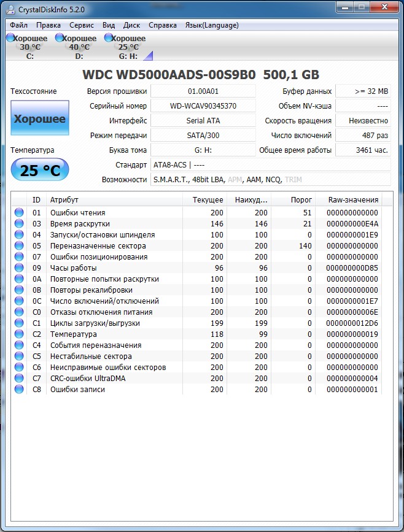Click status orb of C2 Температура

click(x=19, y=334)
